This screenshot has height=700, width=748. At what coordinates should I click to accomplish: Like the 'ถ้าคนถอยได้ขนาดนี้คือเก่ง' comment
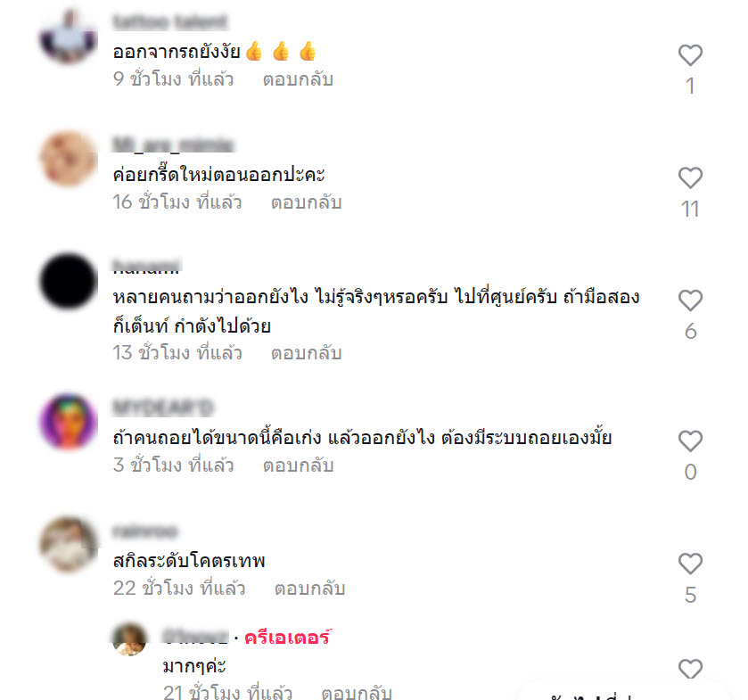(x=690, y=441)
